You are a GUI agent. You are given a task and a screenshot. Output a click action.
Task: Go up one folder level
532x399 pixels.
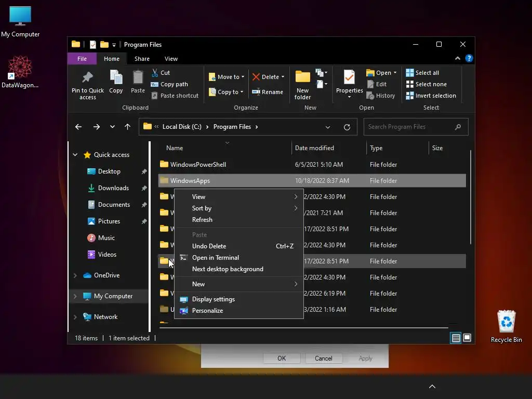click(x=128, y=127)
